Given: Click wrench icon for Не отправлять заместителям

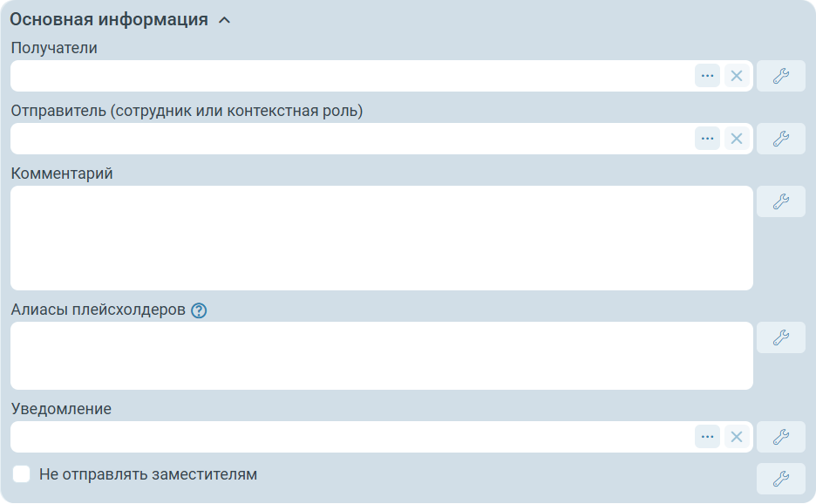Looking at the screenshot, I should click(780, 479).
